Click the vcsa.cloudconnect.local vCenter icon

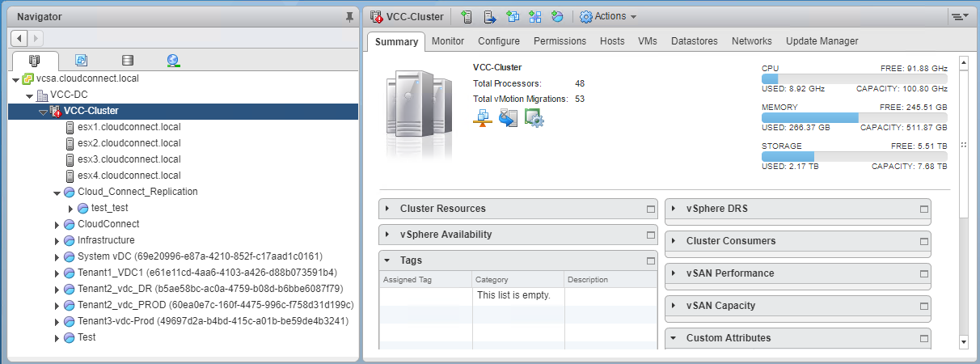[28, 79]
